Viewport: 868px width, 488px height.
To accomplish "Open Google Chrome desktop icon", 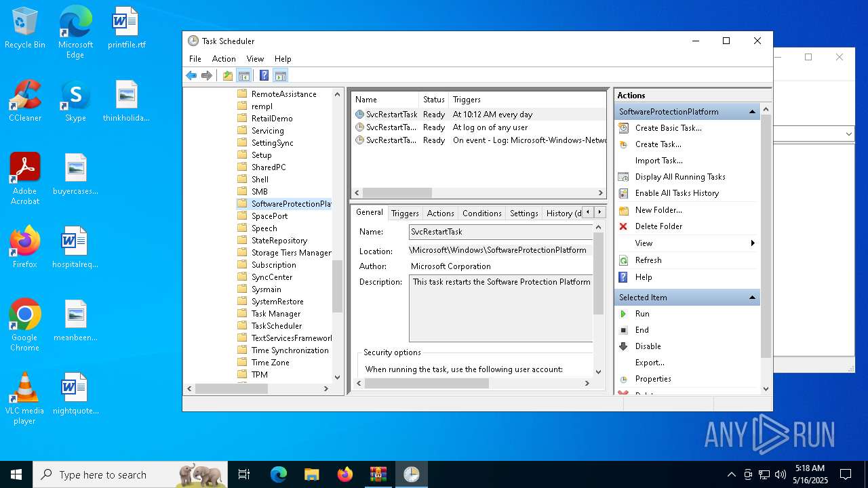I will pos(24,325).
